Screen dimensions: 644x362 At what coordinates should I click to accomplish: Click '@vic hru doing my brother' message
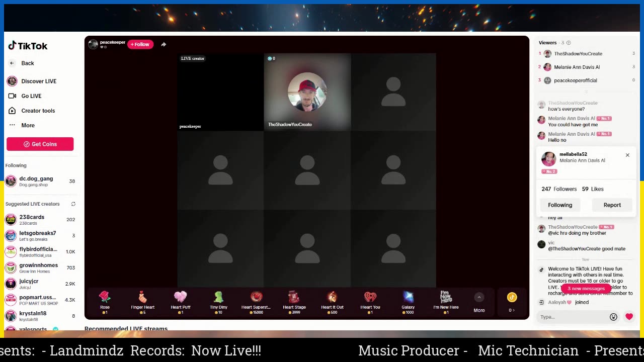[x=577, y=233]
